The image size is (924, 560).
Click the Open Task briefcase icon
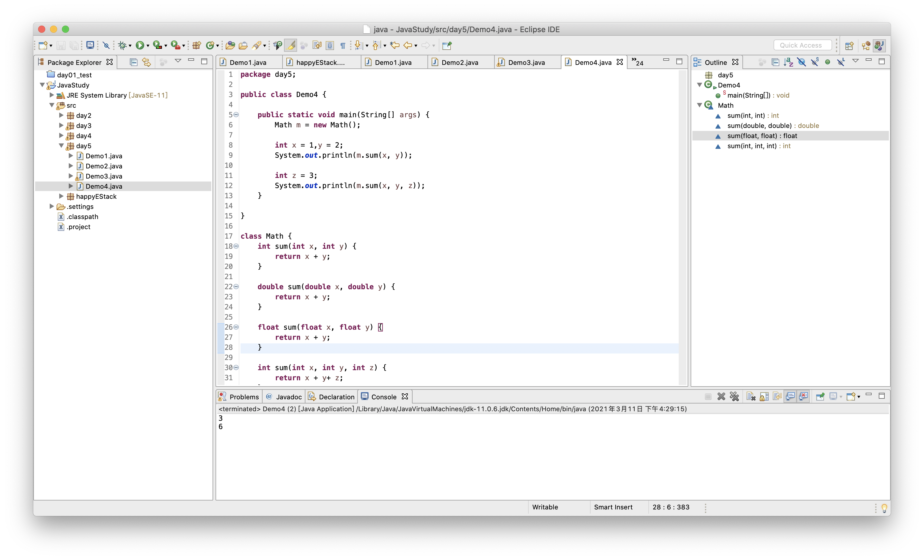(243, 45)
